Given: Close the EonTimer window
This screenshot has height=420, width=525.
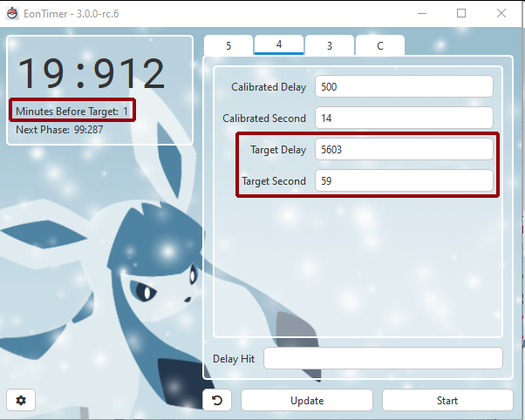Looking at the screenshot, I should pyautogui.click(x=501, y=13).
